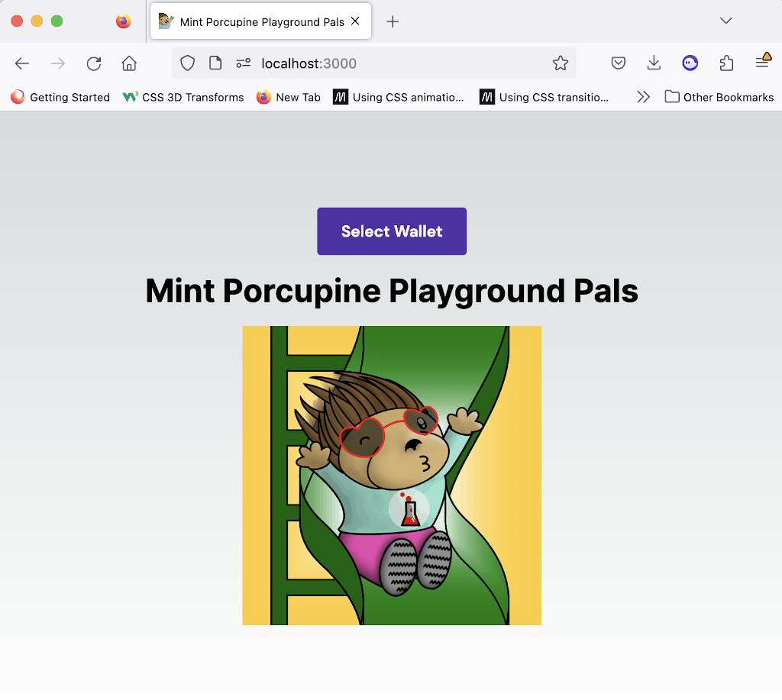Close the Mint Porcupine Playground Pals tab
The image size is (782, 700).
[x=355, y=21]
